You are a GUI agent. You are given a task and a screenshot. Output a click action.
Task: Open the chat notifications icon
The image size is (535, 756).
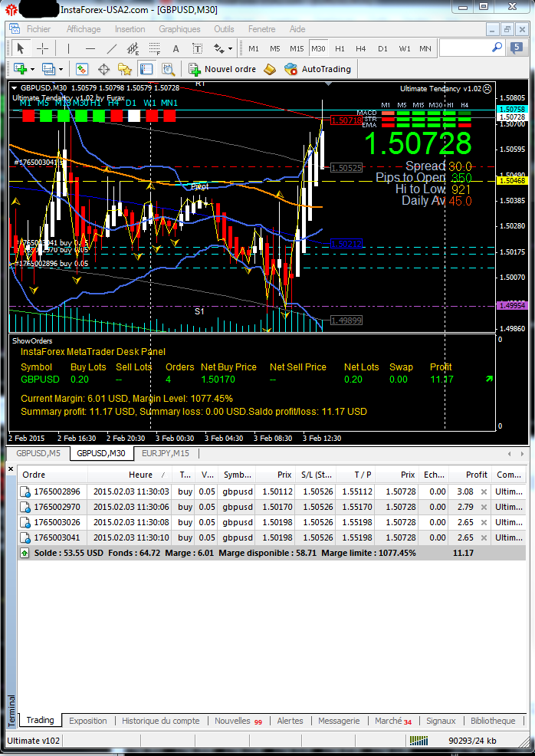tap(516, 48)
